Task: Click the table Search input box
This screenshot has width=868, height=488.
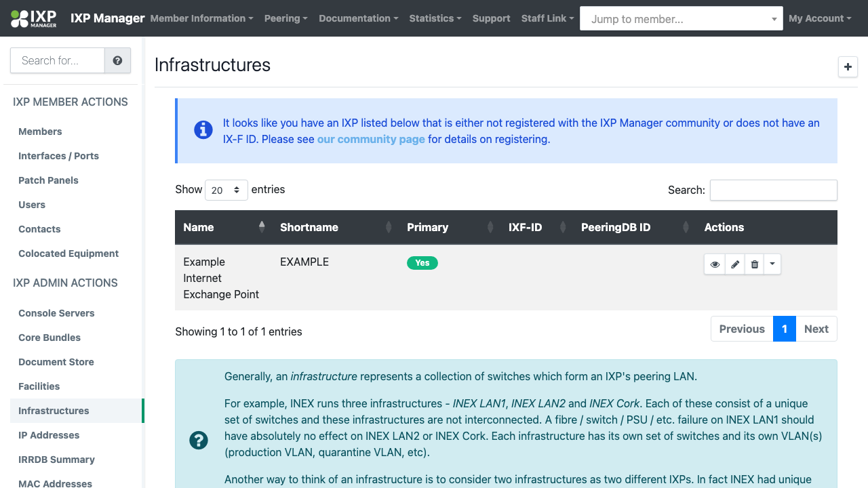Action: pyautogui.click(x=773, y=190)
